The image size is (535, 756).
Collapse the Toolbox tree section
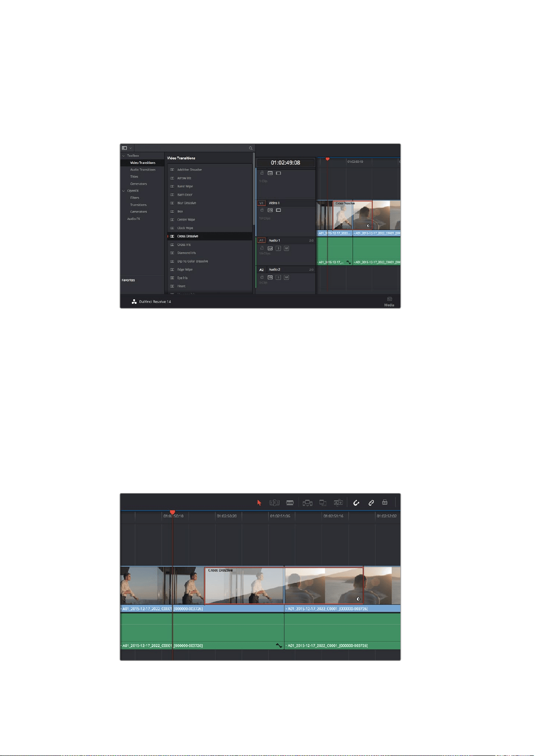123,156
